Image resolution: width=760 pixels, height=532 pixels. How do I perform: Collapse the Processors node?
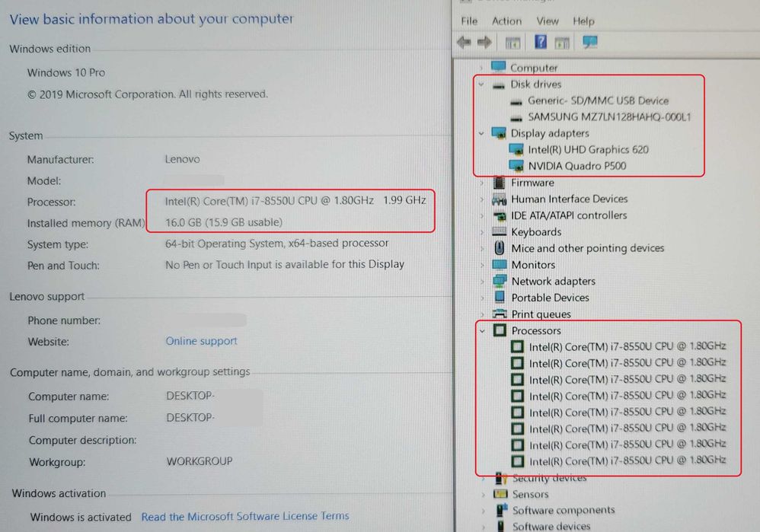tap(482, 331)
